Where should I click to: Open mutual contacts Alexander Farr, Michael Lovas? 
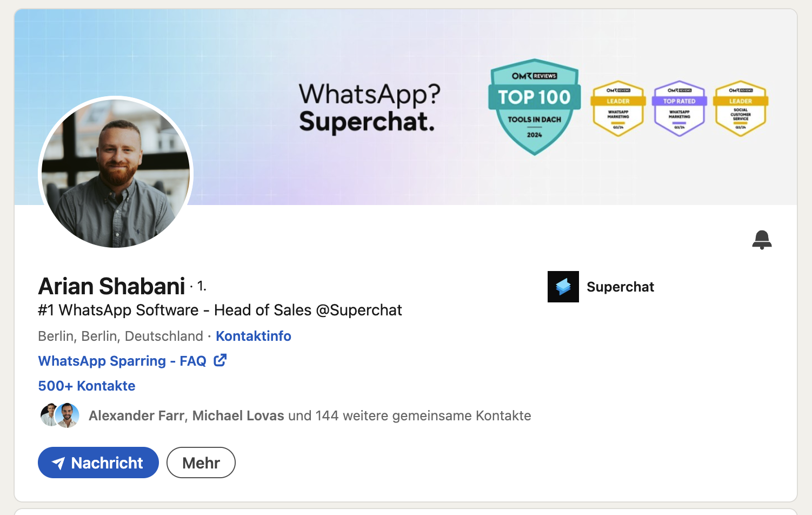pyautogui.click(x=310, y=415)
